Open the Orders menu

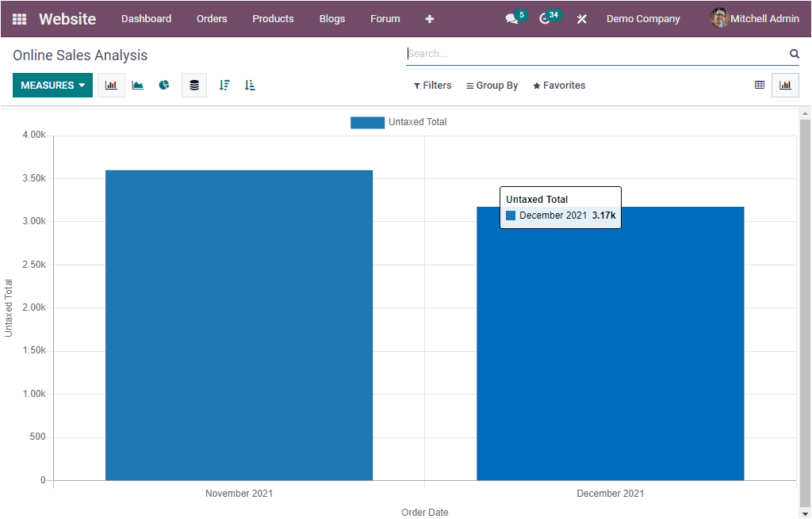tap(212, 18)
